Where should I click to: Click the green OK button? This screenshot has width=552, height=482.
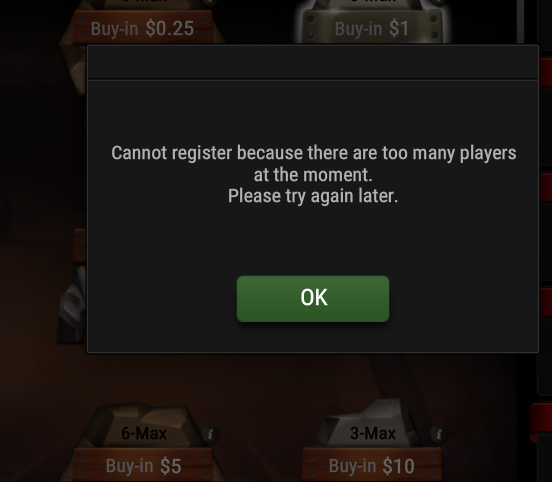point(313,299)
